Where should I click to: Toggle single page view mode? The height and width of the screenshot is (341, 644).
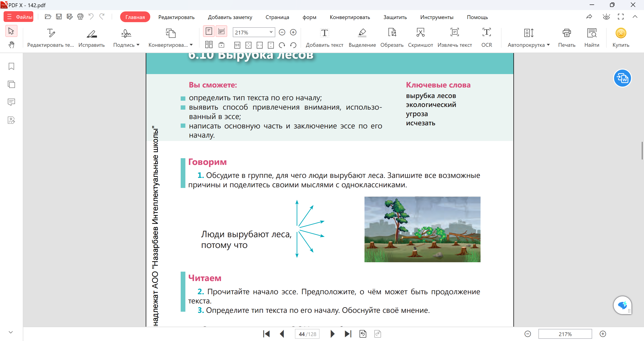[x=209, y=31]
